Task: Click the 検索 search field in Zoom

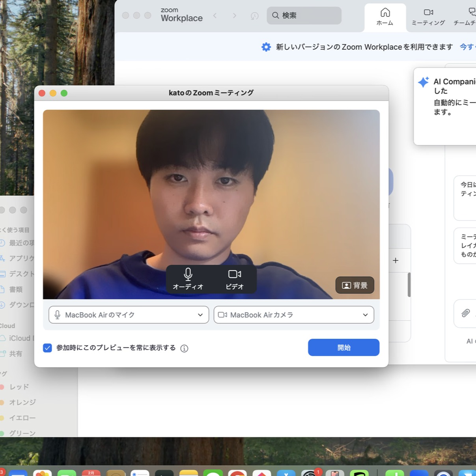Action: click(304, 15)
